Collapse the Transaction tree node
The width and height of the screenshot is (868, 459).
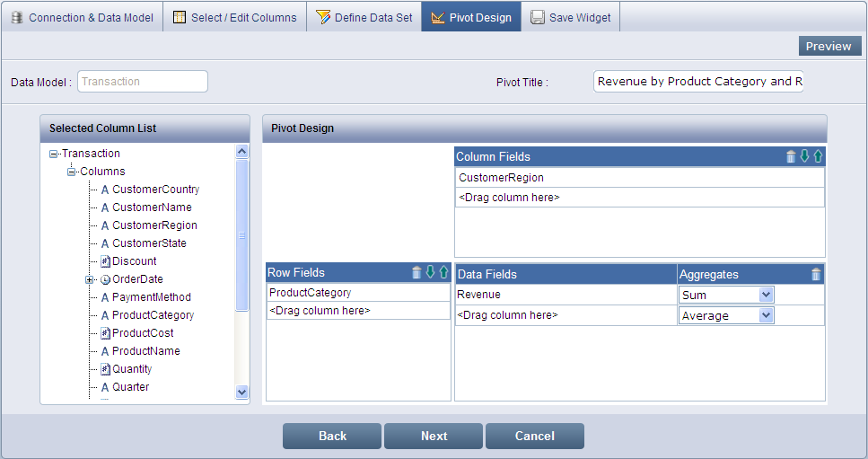54,154
